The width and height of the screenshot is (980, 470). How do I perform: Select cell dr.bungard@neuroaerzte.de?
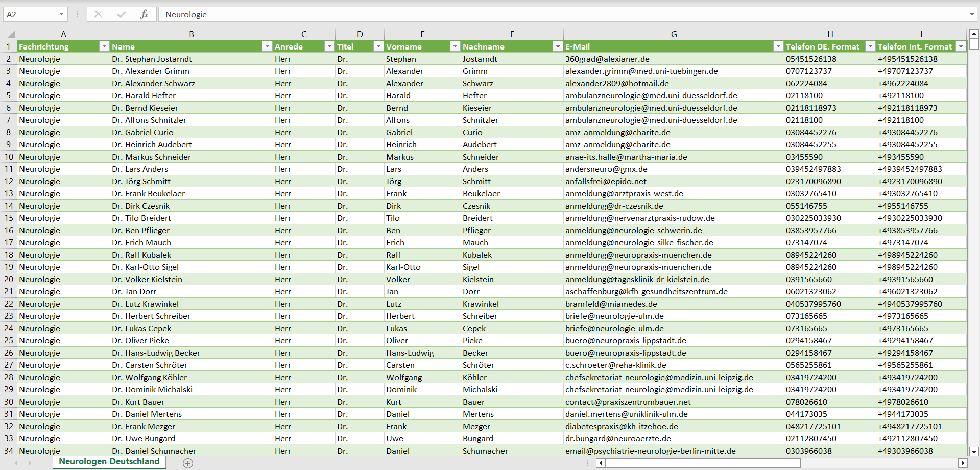(x=674, y=438)
